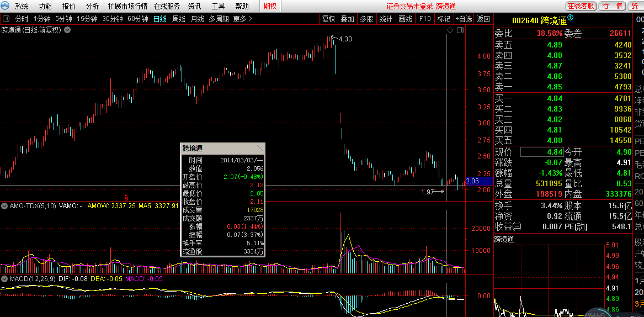The width and height of the screenshot is (644, 317).
Task: Open the AMO-TDX indicator dropdown arrow
Action: coord(4,206)
